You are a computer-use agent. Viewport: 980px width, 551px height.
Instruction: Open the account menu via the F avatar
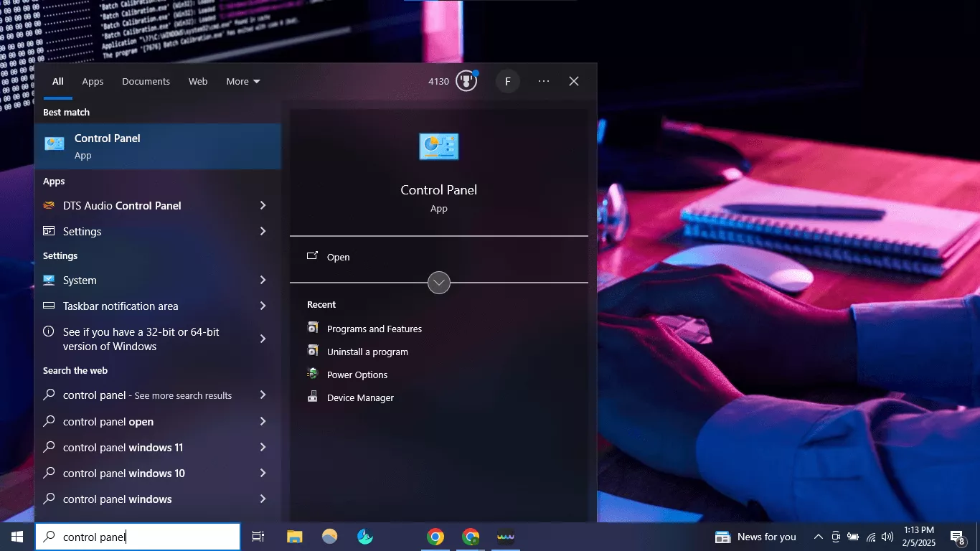[508, 81]
